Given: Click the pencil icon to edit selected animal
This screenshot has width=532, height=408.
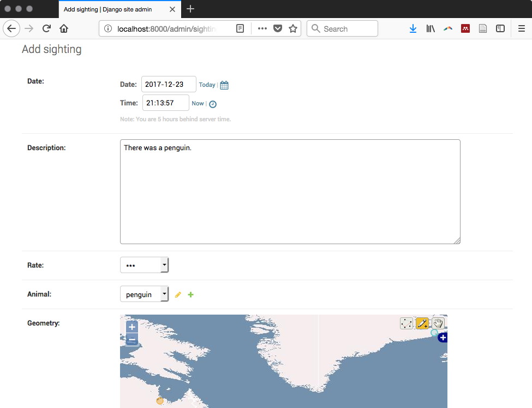Looking at the screenshot, I should coord(178,295).
